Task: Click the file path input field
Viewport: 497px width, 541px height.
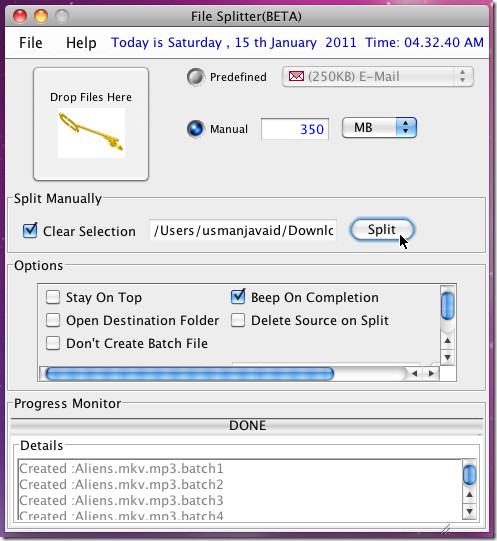Action: click(x=243, y=230)
